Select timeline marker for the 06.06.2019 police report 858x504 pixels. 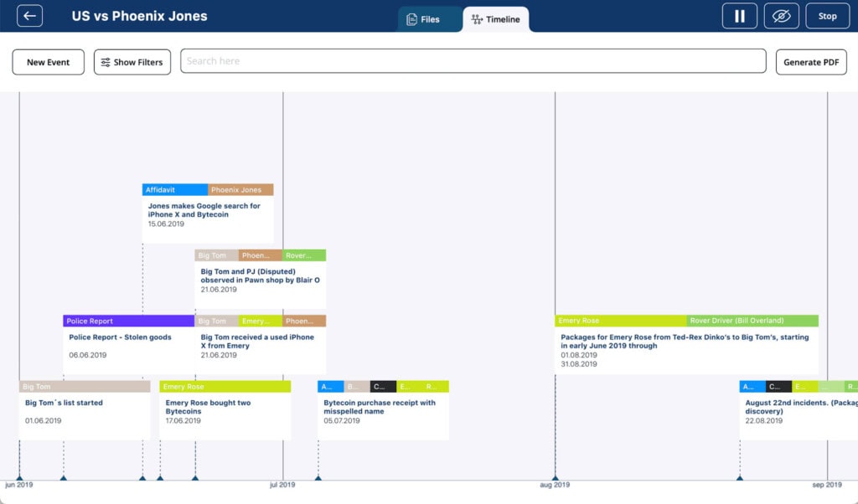[x=64, y=478]
